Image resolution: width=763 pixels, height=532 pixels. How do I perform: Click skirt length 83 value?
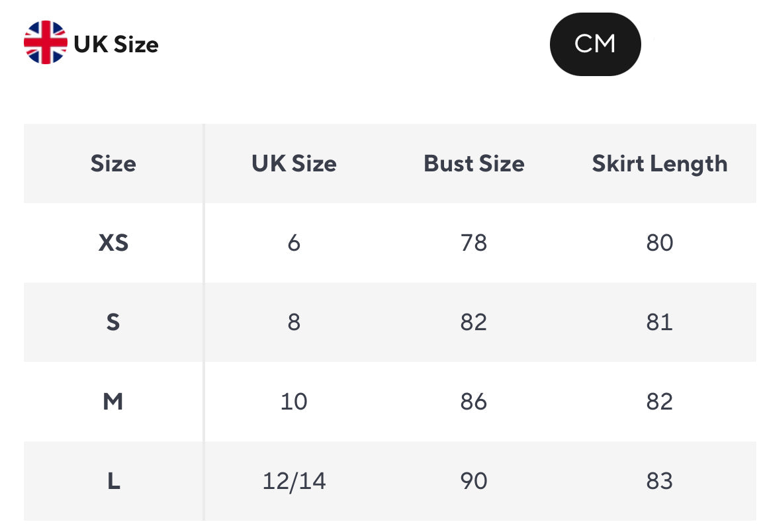[x=659, y=481]
